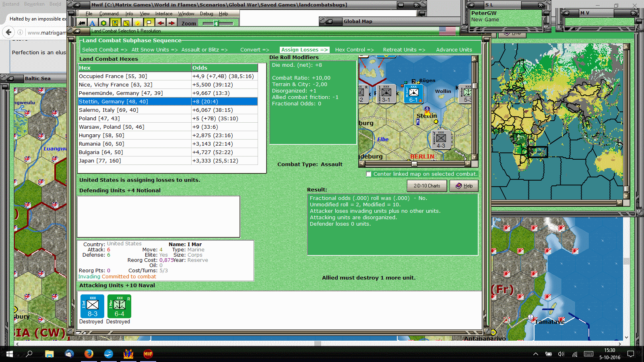This screenshot has width=644, height=362.
Task: Open the Window menu
Action: click(186, 14)
